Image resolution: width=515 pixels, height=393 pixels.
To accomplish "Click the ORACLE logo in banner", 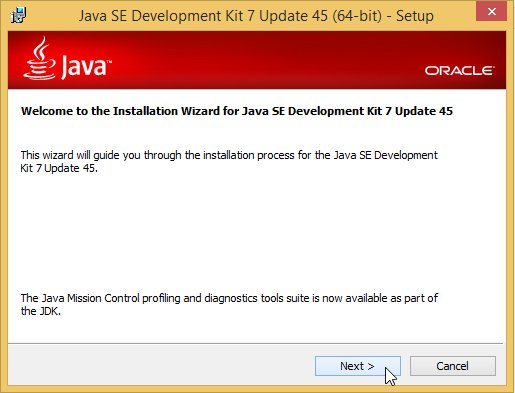I will tap(459, 71).
